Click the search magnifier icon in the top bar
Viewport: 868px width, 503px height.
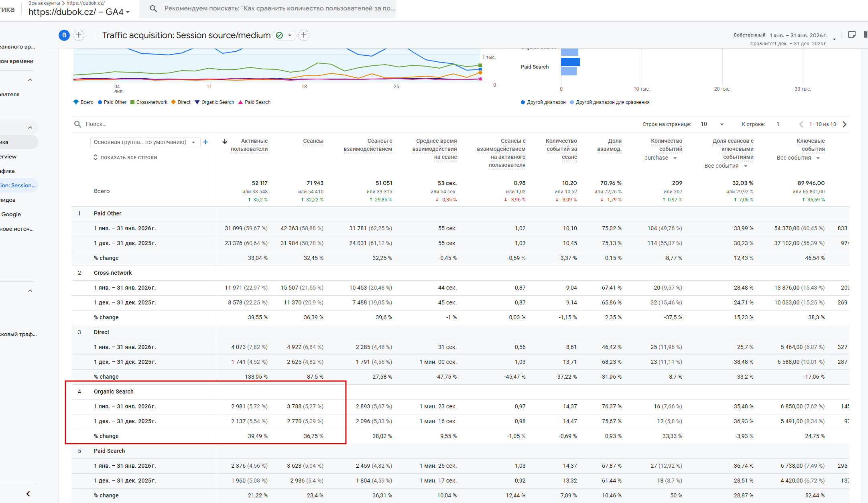point(153,8)
